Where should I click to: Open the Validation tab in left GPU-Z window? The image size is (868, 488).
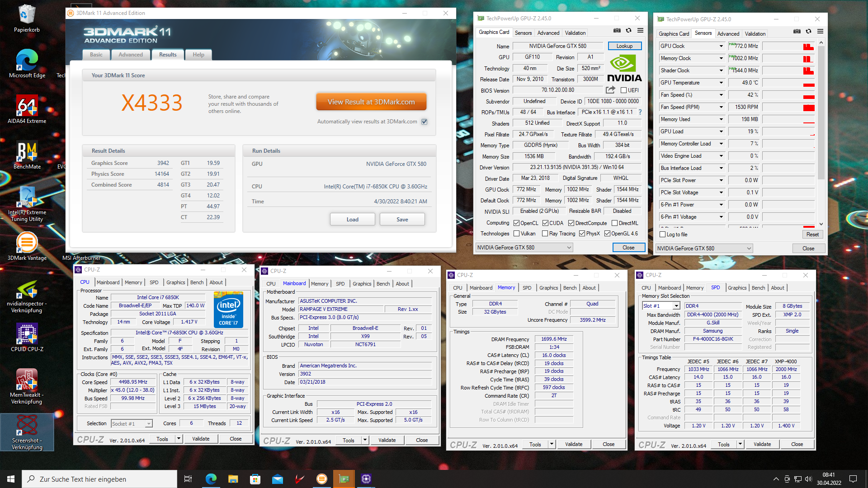coord(575,33)
